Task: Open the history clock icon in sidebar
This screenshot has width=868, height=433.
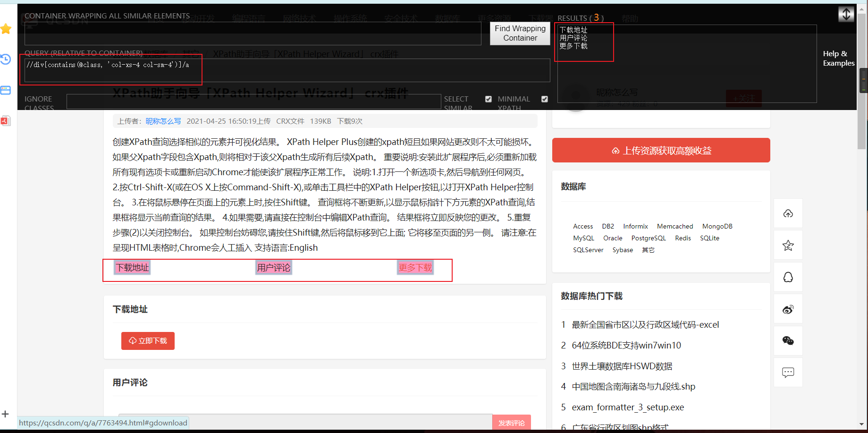Action: point(6,59)
